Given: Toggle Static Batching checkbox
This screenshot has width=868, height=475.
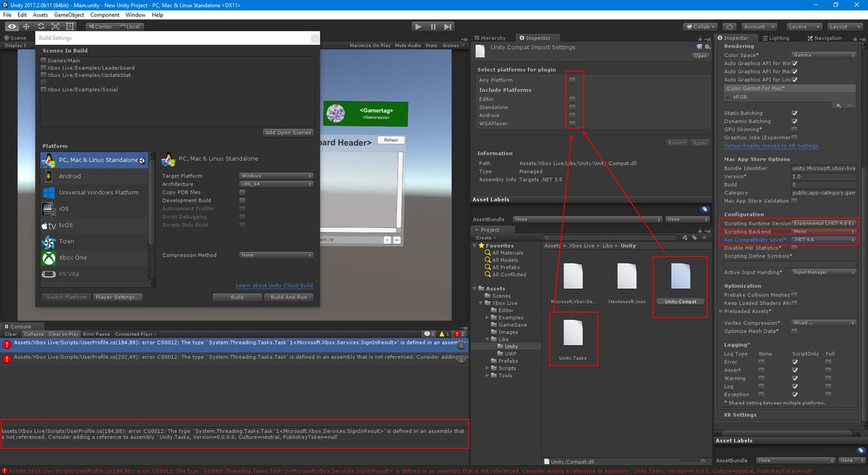Looking at the screenshot, I should [794, 113].
